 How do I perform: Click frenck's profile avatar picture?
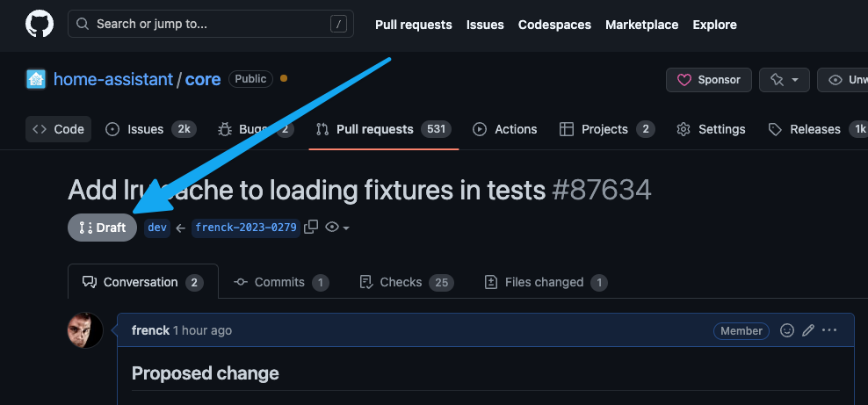(x=85, y=330)
